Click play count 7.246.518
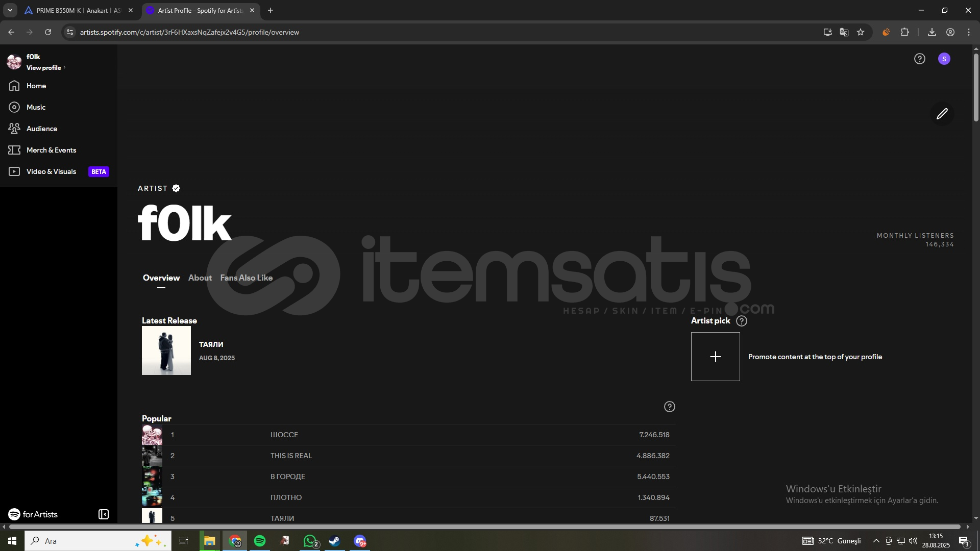Image resolution: width=980 pixels, height=551 pixels. (x=654, y=435)
